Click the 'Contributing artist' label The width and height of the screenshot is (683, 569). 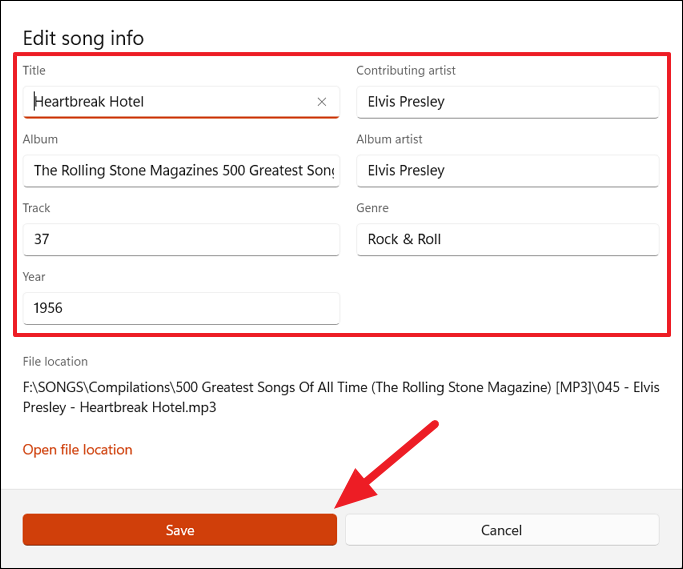(406, 71)
